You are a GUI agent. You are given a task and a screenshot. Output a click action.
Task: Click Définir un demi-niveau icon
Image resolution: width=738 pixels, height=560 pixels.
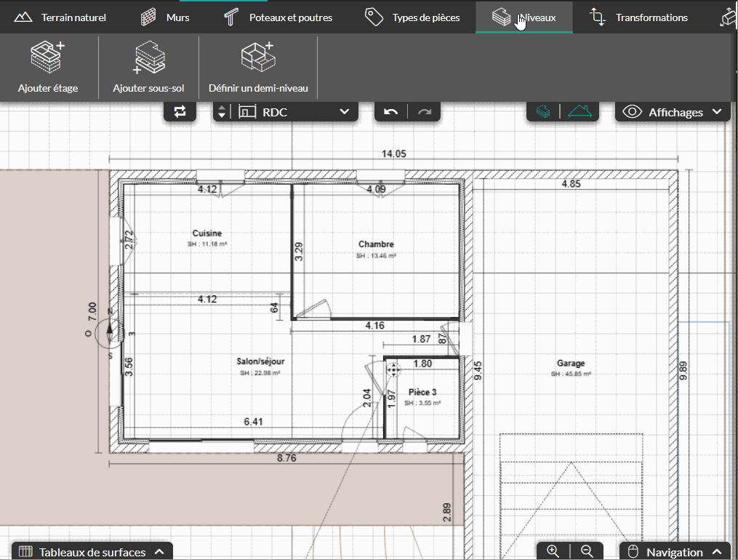pos(258,58)
